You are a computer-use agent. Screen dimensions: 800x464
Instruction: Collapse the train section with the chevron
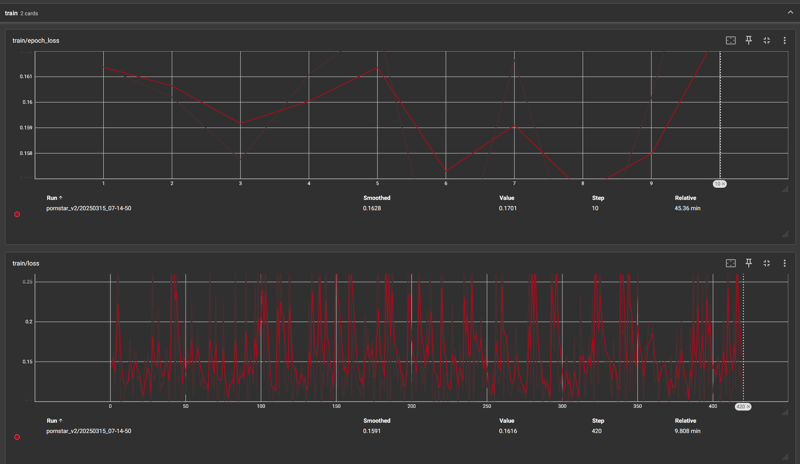(x=790, y=13)
